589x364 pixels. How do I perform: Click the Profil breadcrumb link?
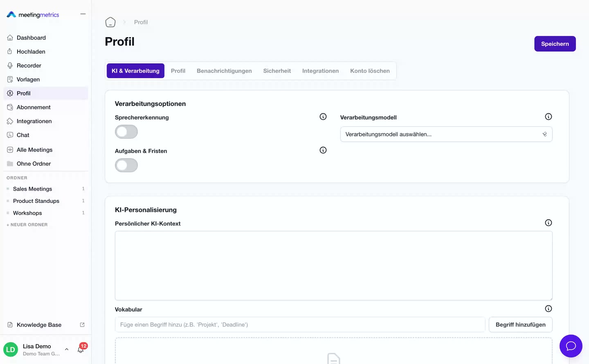[141, 22]
